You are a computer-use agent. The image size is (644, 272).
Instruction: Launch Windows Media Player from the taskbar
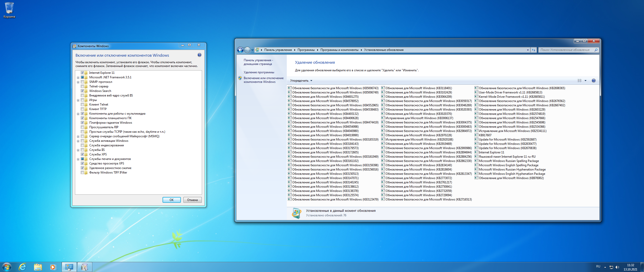(x=53, y=267)
